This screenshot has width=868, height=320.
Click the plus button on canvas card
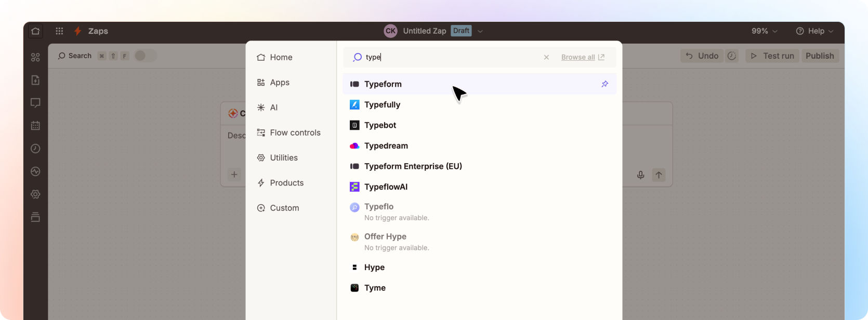234,175
